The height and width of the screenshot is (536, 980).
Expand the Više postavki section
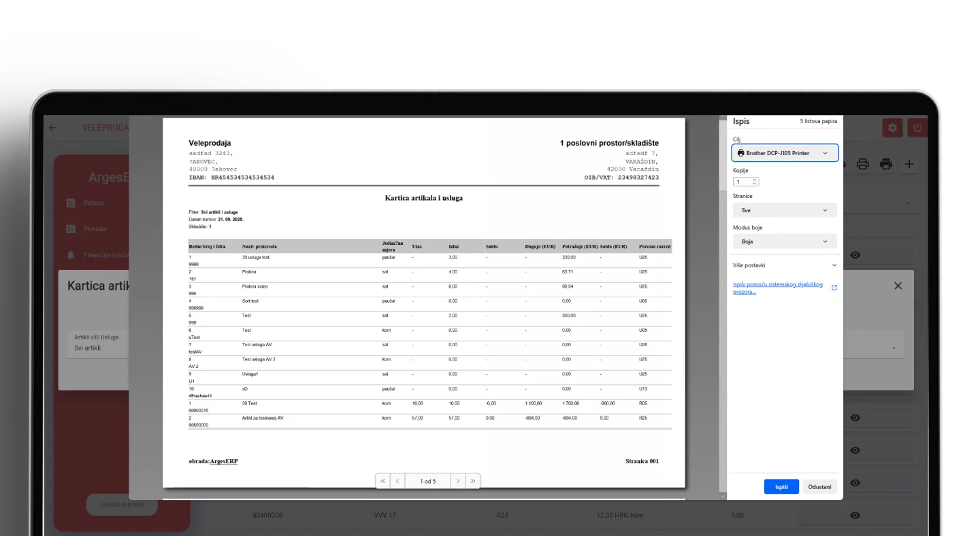[x=785, y=265]
